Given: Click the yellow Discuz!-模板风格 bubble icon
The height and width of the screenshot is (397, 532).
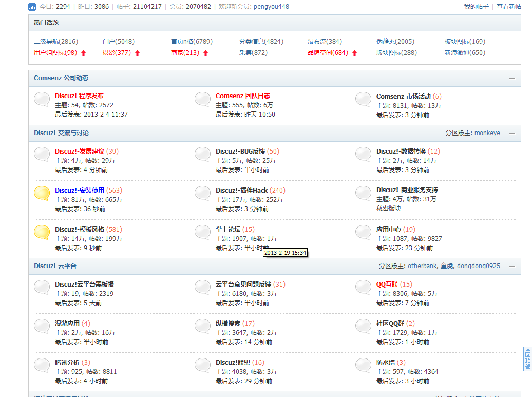Looking at the screenshot, I should click(42, 232).
